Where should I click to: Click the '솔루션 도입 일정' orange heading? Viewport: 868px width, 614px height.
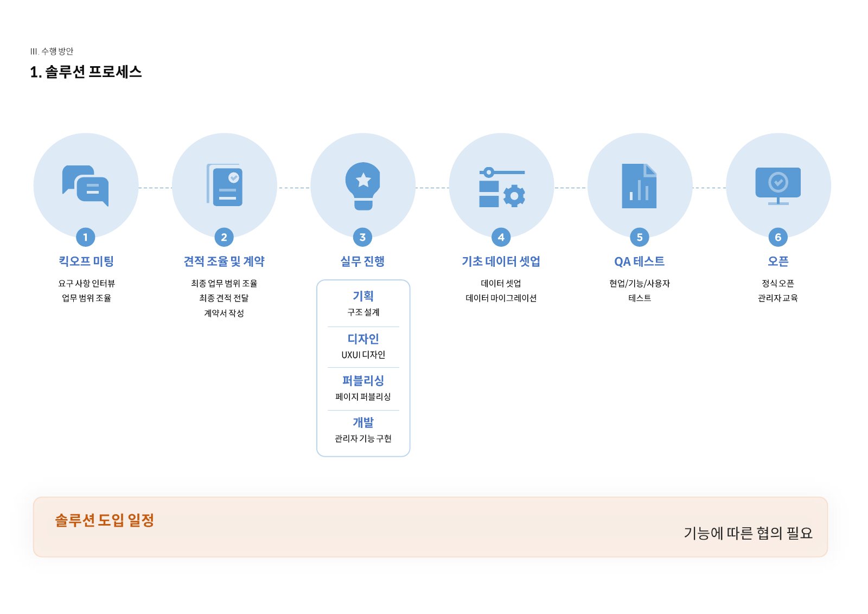click(x=104, y=521)
